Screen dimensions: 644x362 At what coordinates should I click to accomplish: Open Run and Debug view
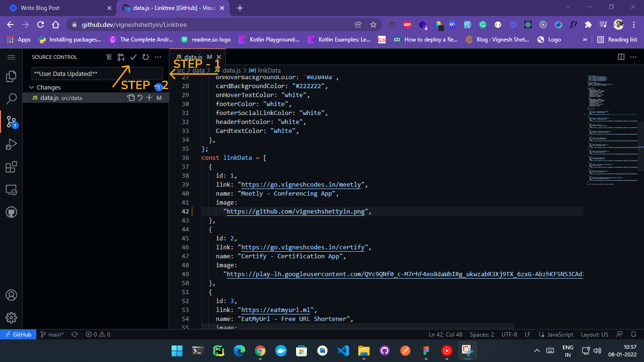coord(11,145)
